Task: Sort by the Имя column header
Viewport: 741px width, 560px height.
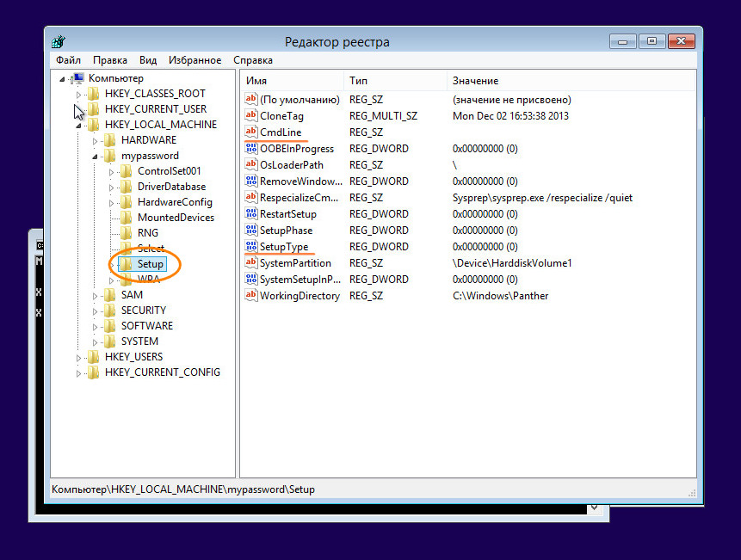Action: click(256, 81)
